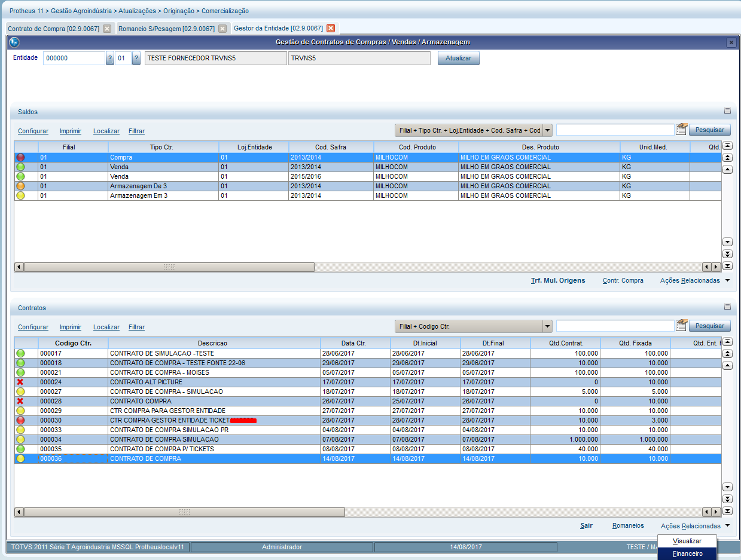Select the 2015/2016 Venda row

(x=368, y=176)
